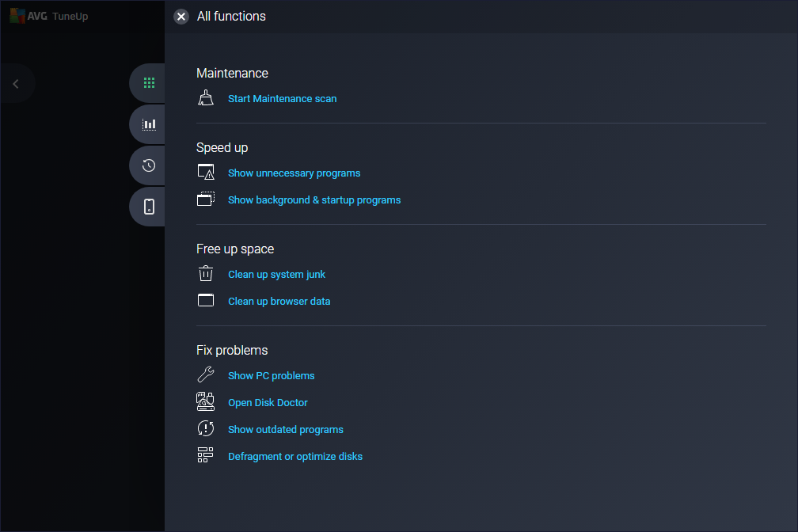The width and height of the screenshot is (798, 532).
Task: Click the defragment blocks icon
Action: tap(206, 455)
